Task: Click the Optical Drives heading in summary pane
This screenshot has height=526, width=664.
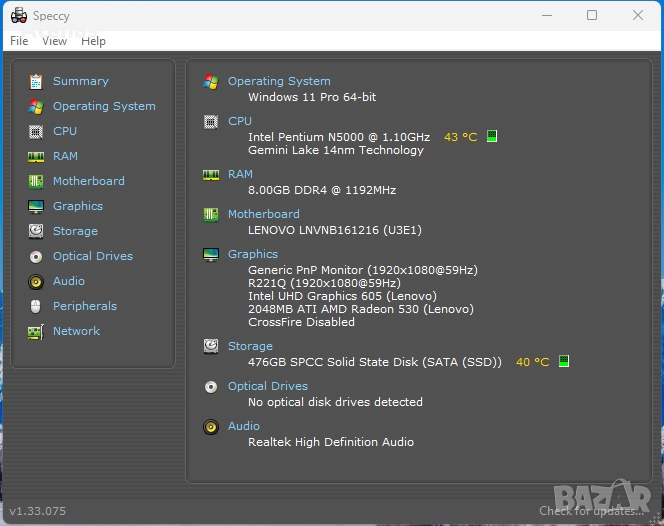Action: (x=268, y=386)
